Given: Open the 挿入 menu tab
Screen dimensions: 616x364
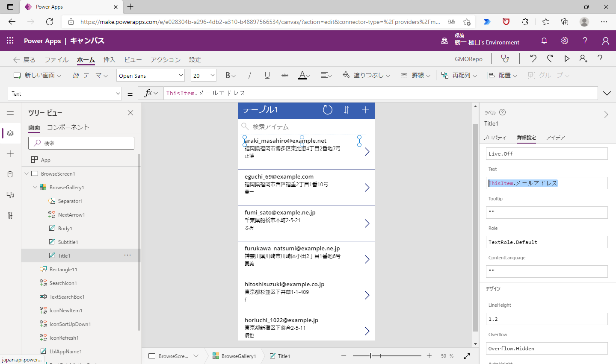Looking at the screenshot, I should (x=110, y=59).
